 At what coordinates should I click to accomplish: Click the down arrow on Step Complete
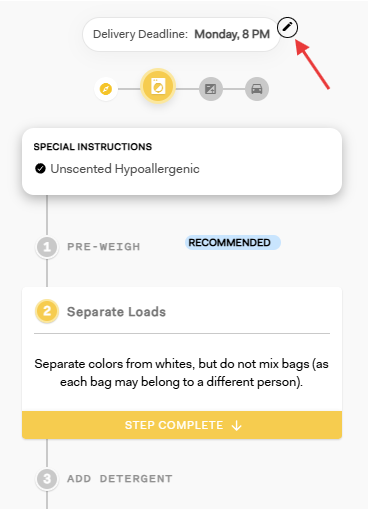tap(237, 425)
